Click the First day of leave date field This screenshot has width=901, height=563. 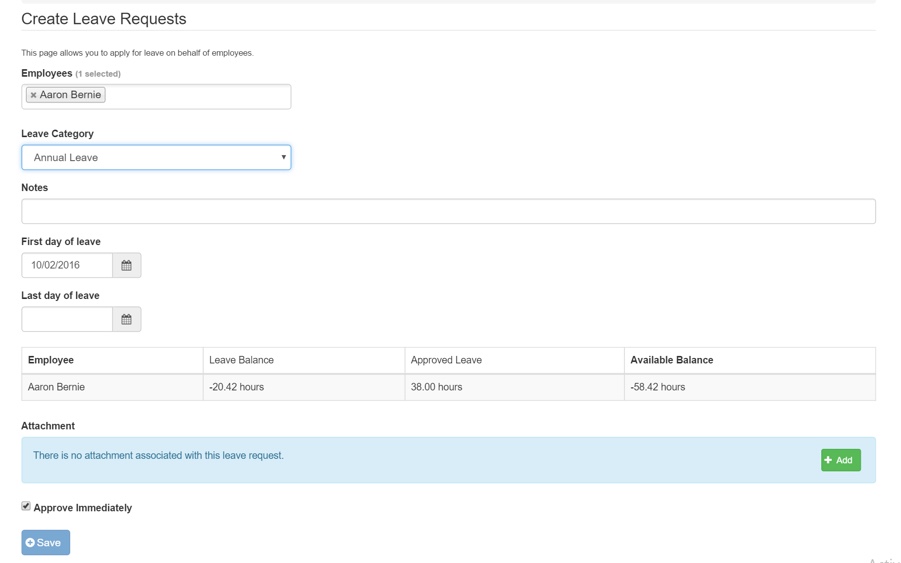click(67, 265)
